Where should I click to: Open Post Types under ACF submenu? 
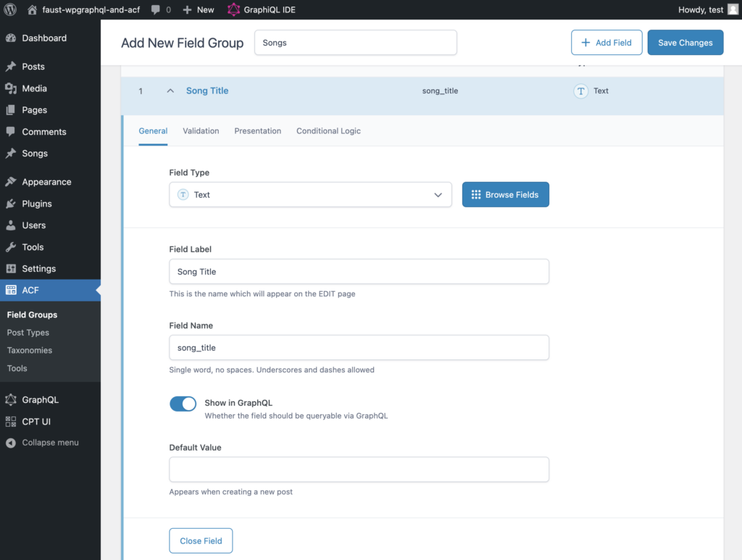(x=28, y=333)
